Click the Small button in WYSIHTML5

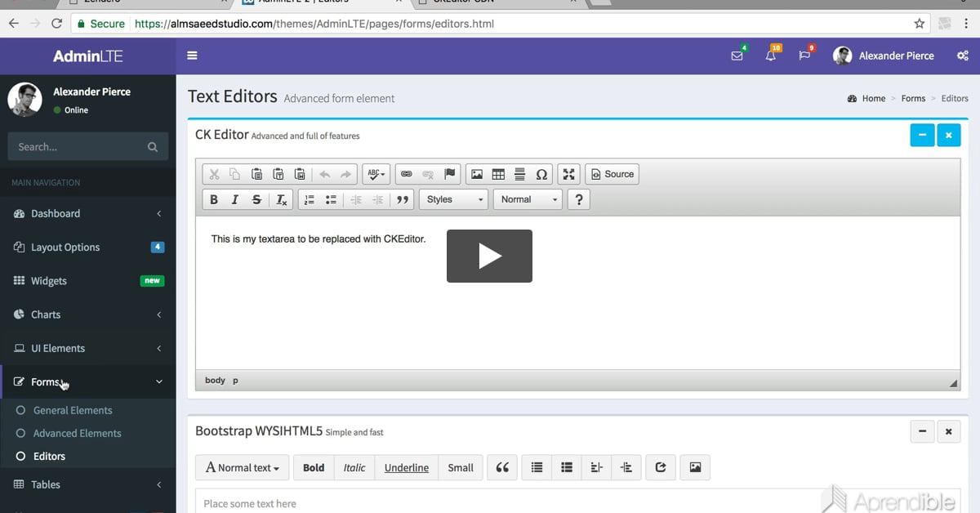(461, 467)
